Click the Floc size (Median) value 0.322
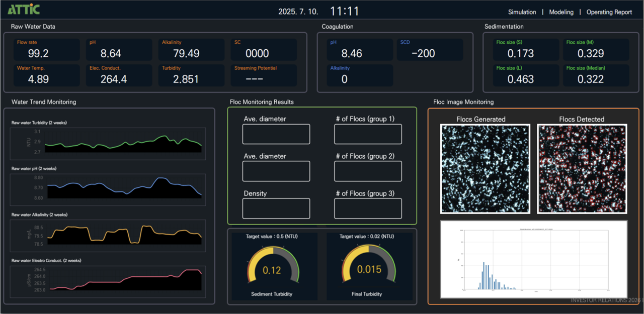Image resolution: width=644 pixels, height=314 pixels. (591, 79)
